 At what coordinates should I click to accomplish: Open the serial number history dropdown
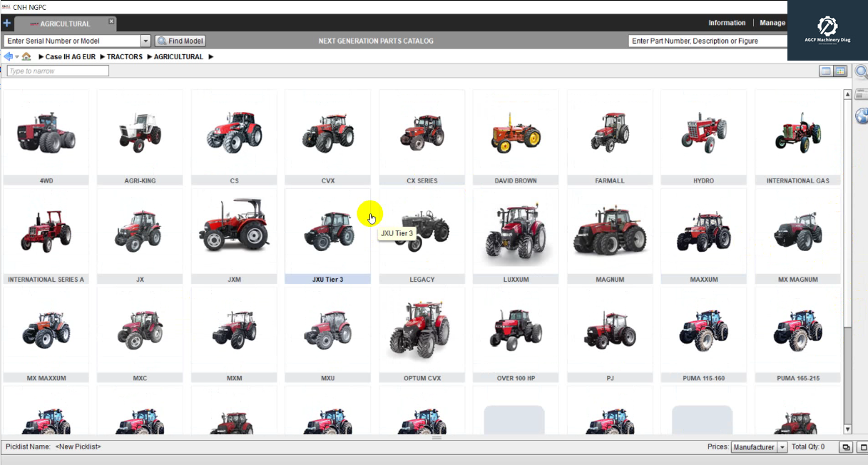(x=145, y=41)
